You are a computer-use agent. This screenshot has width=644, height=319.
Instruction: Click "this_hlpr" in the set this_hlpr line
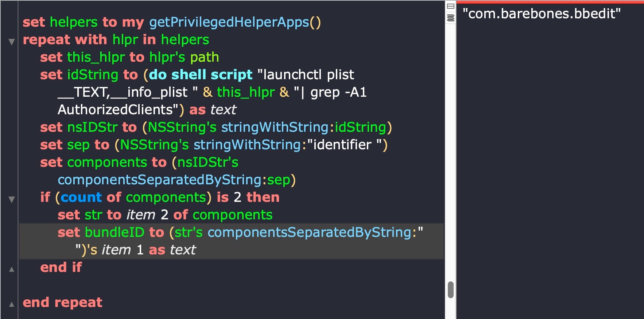[96, 57]
